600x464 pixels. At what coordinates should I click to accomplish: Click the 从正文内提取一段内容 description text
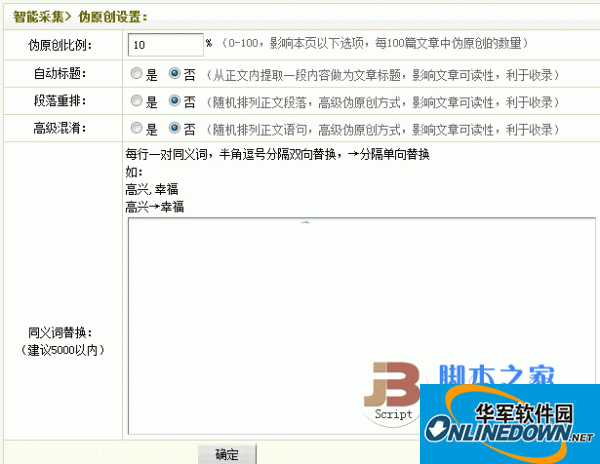point(383,75)
